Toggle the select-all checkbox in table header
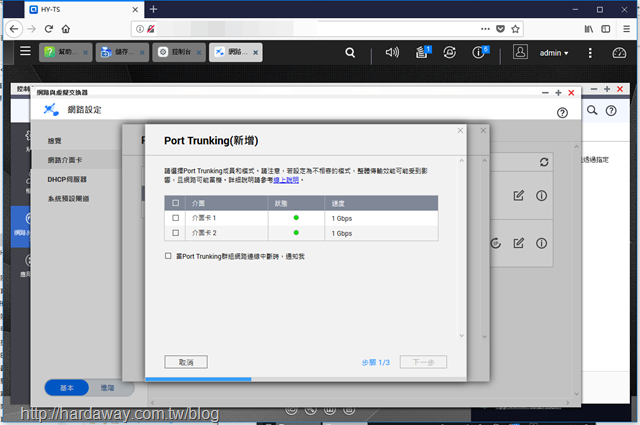 [176, 203]
